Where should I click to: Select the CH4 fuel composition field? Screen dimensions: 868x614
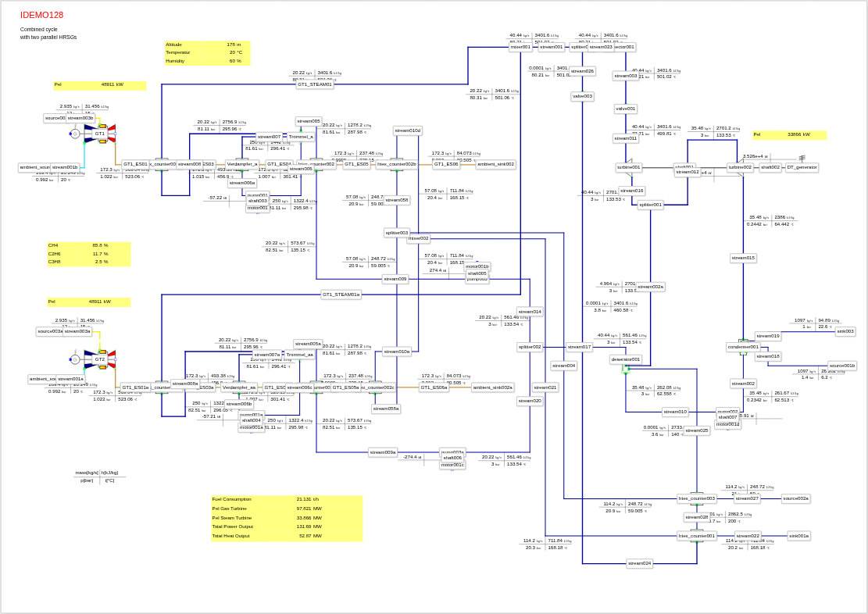88,245
